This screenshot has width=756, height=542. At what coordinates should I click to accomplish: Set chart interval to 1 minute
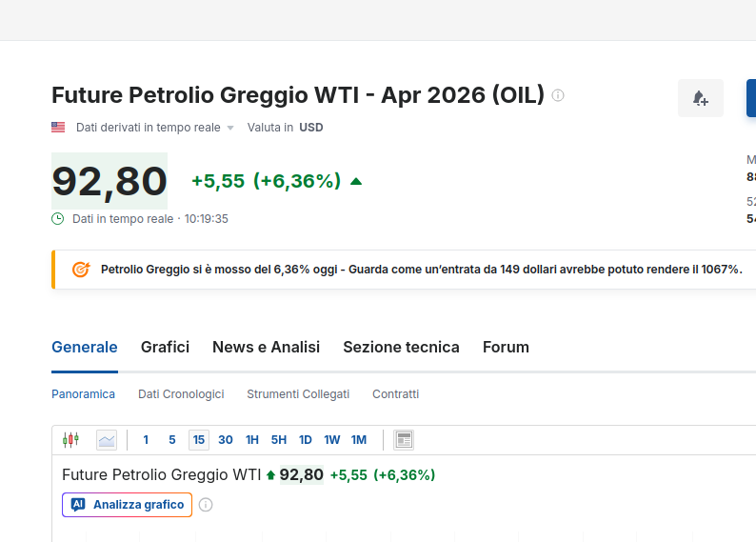point(146,440)
